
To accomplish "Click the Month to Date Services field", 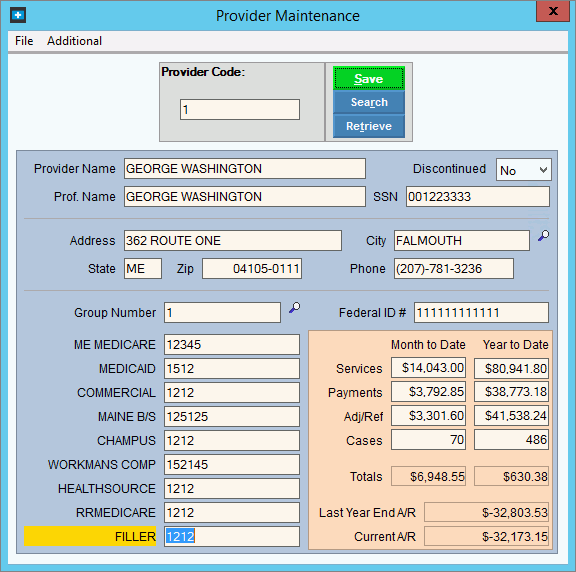I will 428,368.
